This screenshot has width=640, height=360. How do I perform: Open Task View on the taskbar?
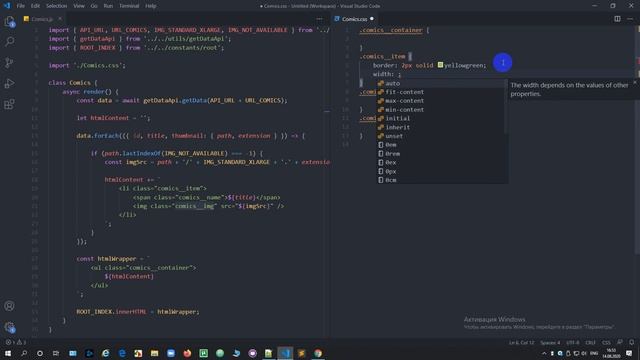click(x=56, y=353)
